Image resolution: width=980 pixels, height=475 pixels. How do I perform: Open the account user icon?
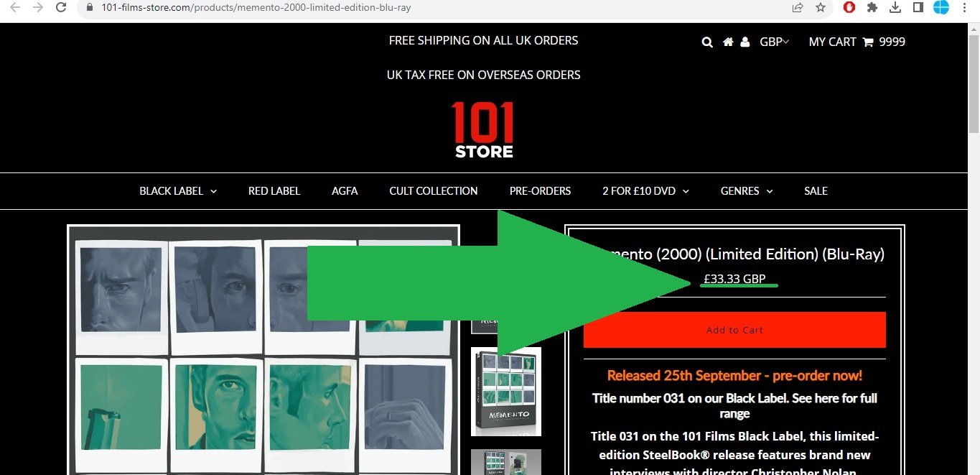tap(745, 42)
